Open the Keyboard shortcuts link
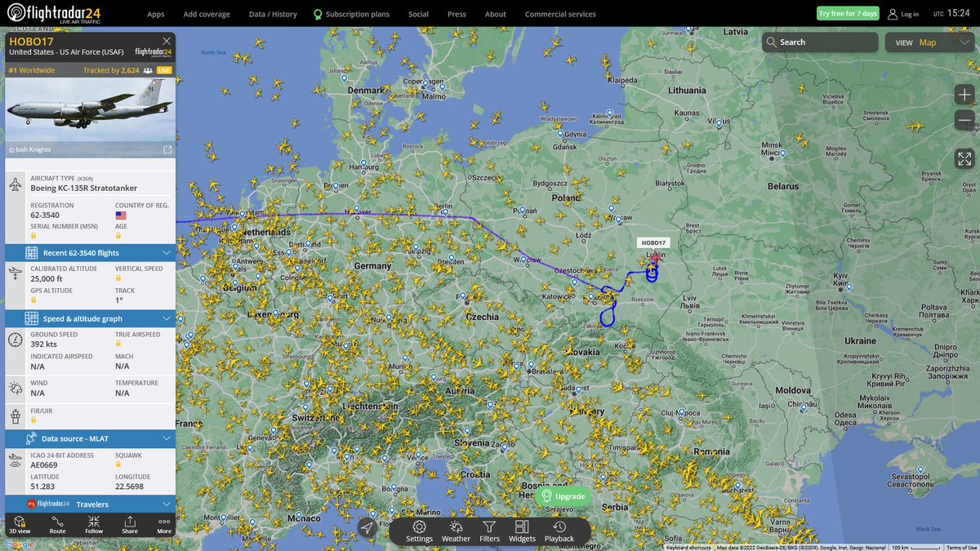 tap(688, 548)
